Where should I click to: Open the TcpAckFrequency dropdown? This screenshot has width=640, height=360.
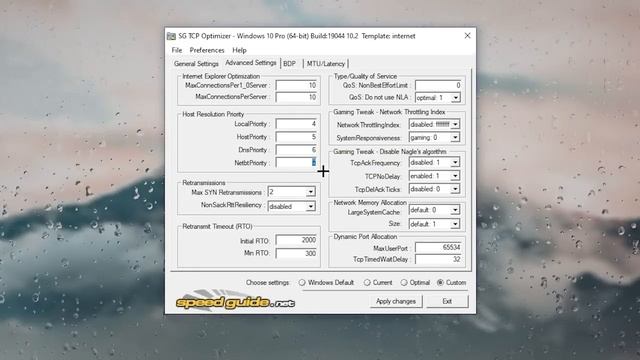tap(455, 162)
